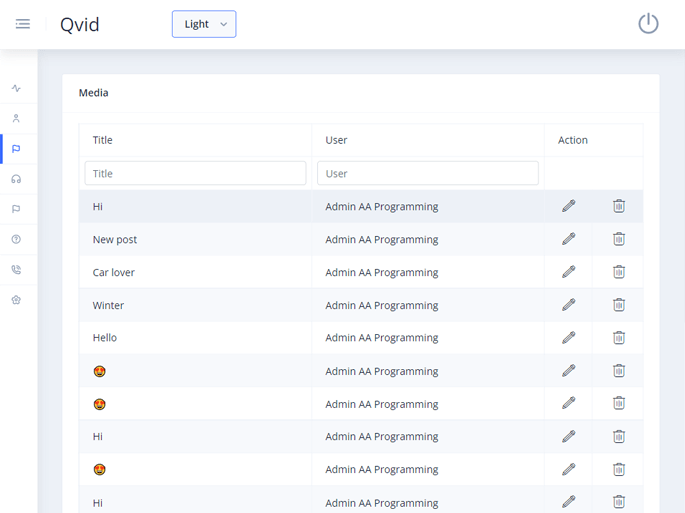This screenshot has height=513, width=685.
Task: Open the headphones sidebar item
Action: (16, 179)
